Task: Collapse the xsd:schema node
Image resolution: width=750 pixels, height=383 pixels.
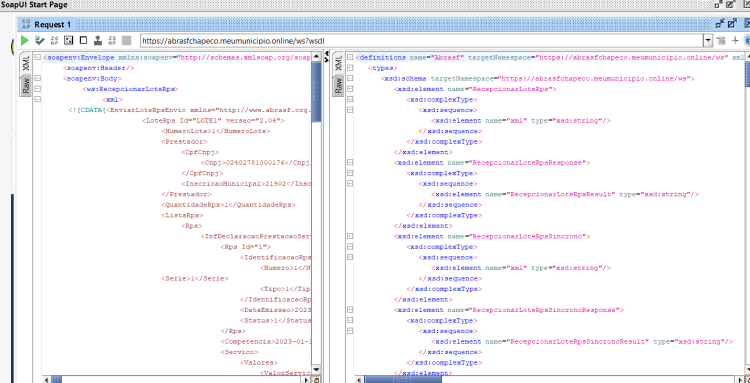Action: (350, 78)
